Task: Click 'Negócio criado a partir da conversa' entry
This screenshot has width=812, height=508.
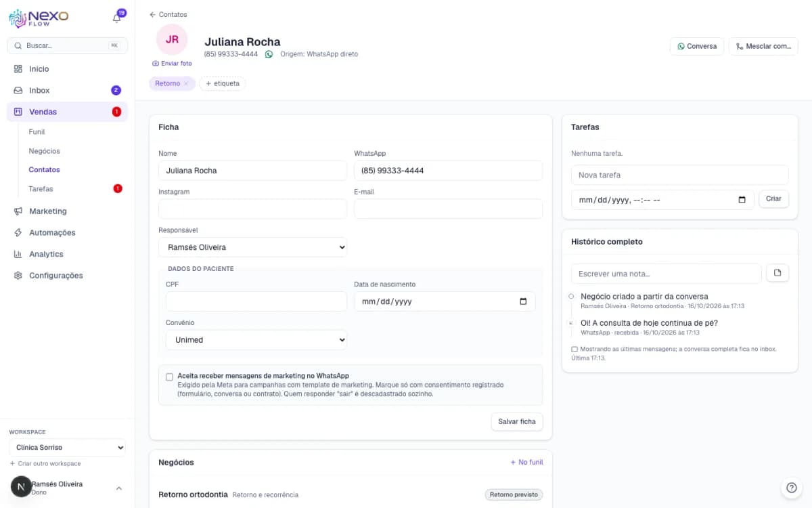Action: tap(644, 296)
